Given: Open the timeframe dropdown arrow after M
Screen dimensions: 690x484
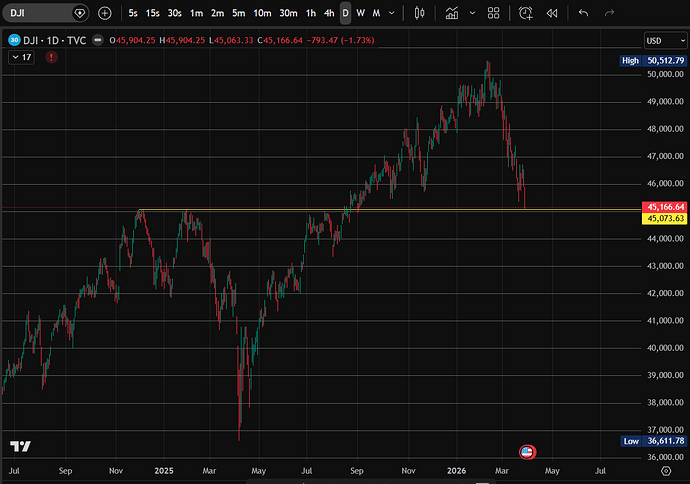Looking at the screenshot, I should 391,13.
